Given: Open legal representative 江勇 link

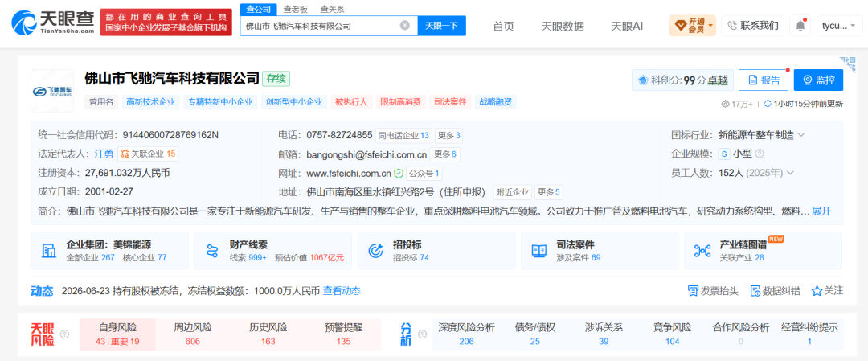Looking at the screenshot, I should [x=104, y=154].
